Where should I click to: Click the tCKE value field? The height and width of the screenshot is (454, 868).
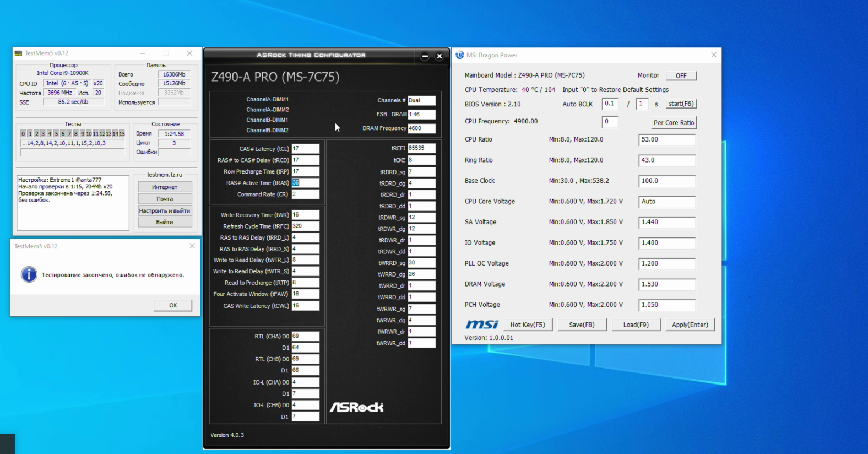(x=422, y=160)
